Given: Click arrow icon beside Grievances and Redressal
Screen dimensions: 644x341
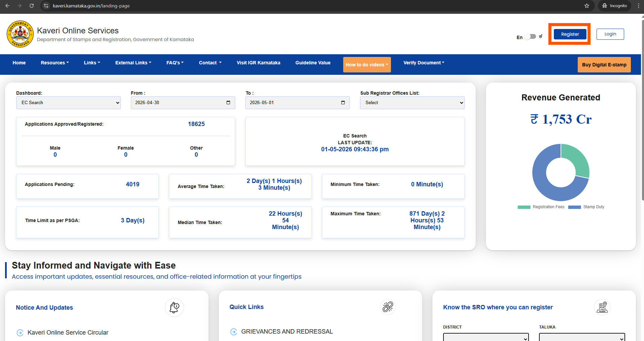Looking at the screenshot, I should (234, 332).
